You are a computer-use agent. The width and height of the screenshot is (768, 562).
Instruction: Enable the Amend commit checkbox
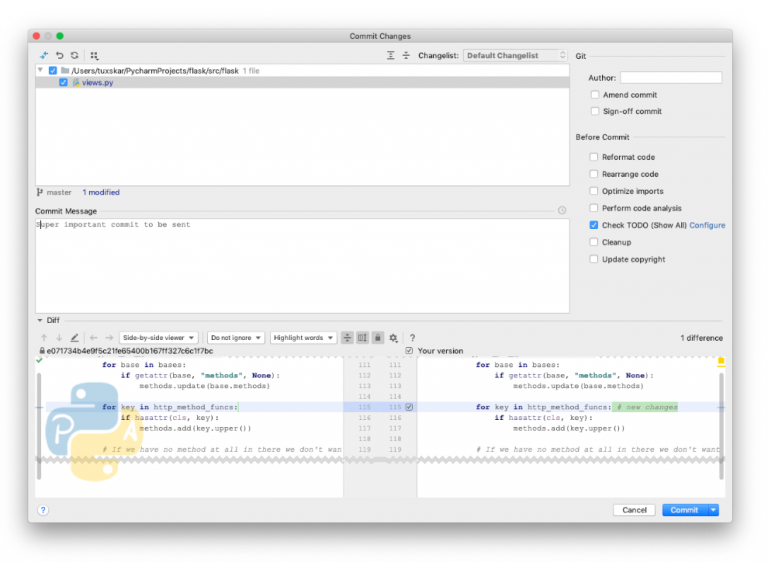(x=595, y=95)
